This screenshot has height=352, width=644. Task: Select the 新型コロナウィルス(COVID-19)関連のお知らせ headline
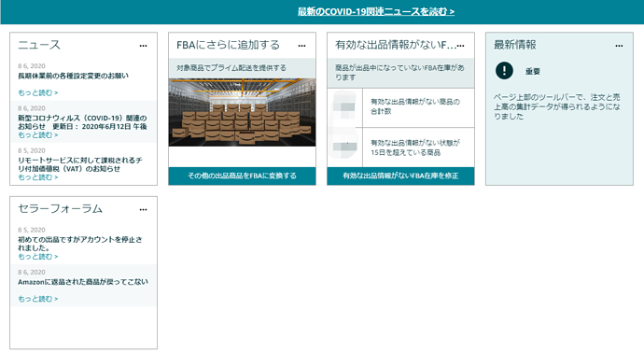coord(82,122)
